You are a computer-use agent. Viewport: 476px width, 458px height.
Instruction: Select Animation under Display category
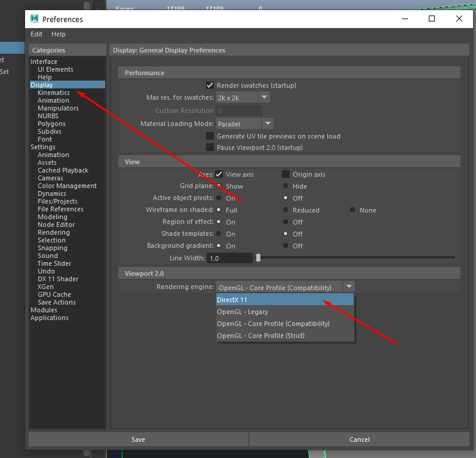53,100
